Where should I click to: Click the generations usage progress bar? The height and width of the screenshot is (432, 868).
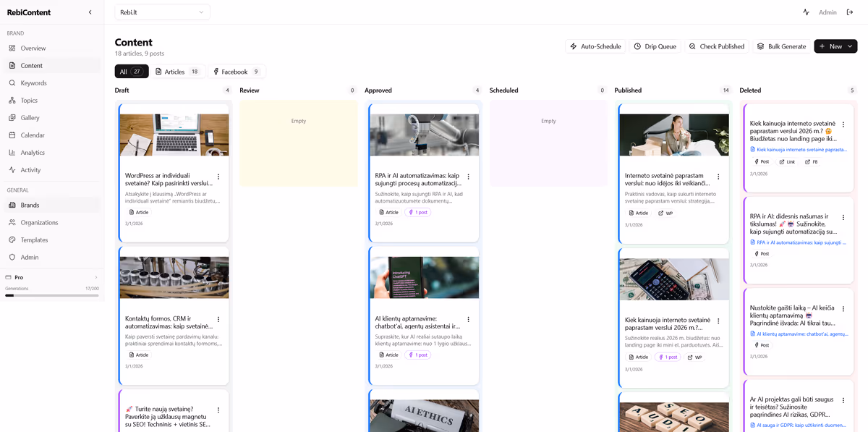coord(52,295)
